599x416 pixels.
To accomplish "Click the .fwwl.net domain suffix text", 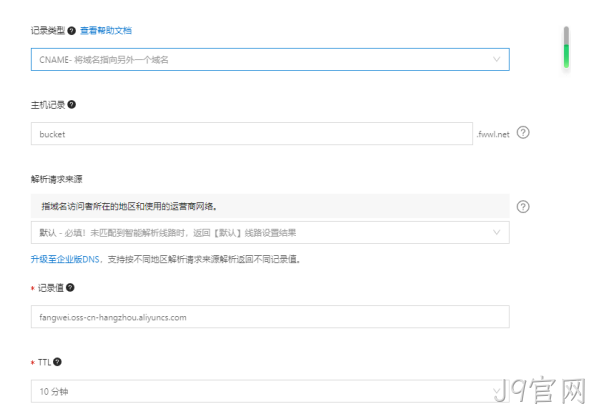I will click(493, 134).
